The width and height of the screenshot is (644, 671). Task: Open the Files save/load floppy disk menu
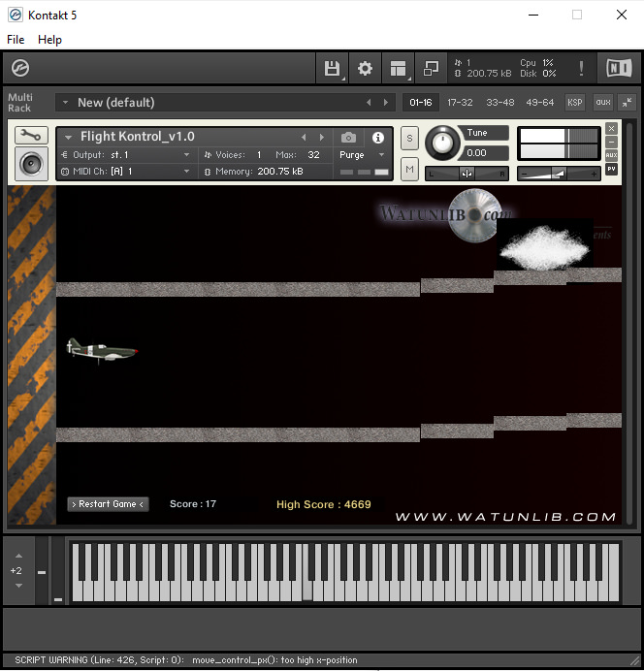tap(332, 69)
